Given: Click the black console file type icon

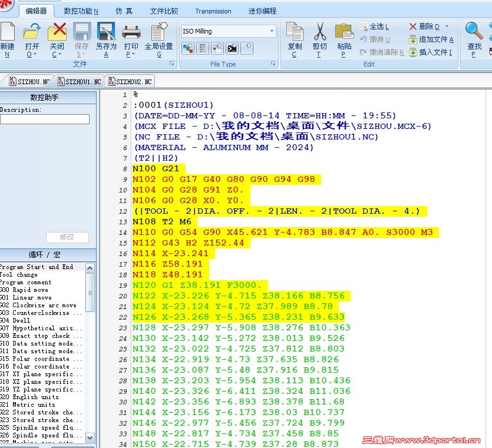Looking at the screenshot, I should tap(232, 48).
